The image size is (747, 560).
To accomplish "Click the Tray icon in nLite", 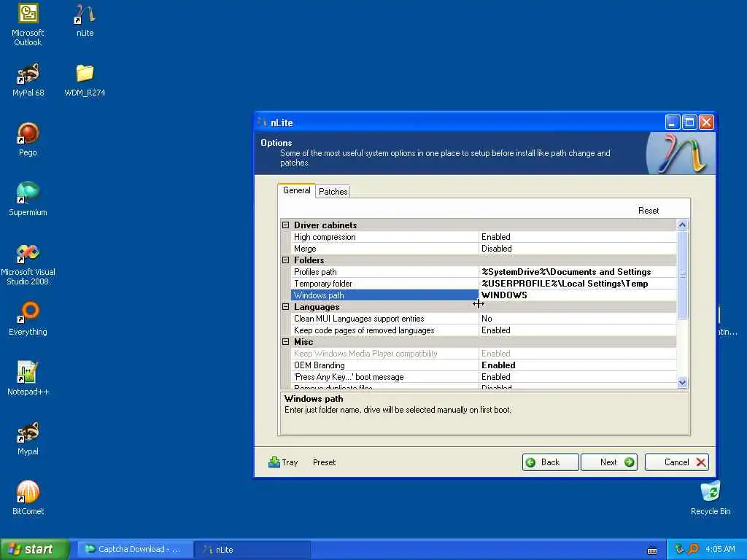I will coord(274,462).
